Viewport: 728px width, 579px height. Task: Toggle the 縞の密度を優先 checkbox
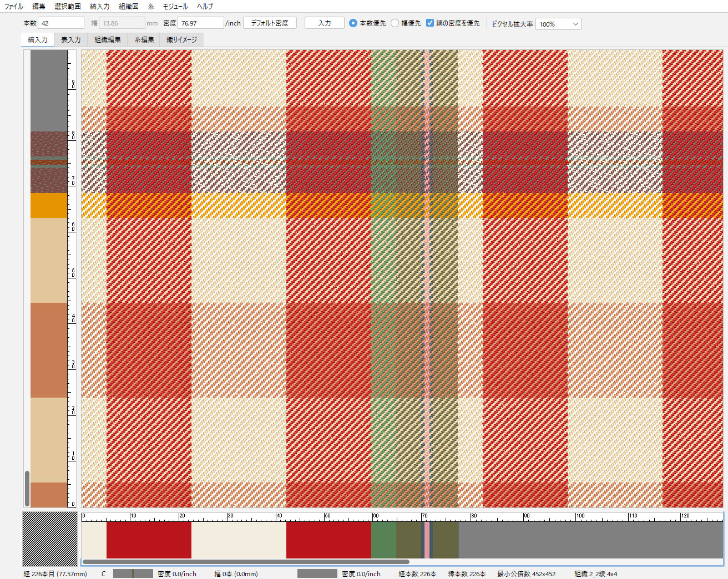(x=430, y=23)
